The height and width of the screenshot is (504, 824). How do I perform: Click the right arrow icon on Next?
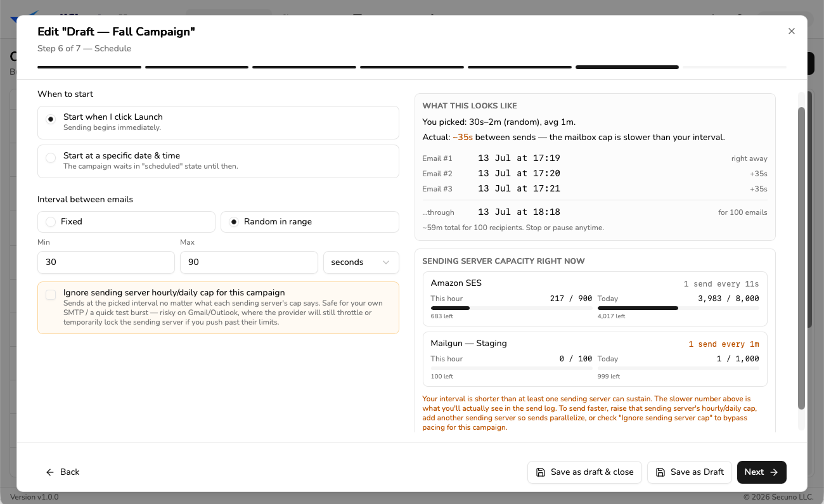pos(774,472)
